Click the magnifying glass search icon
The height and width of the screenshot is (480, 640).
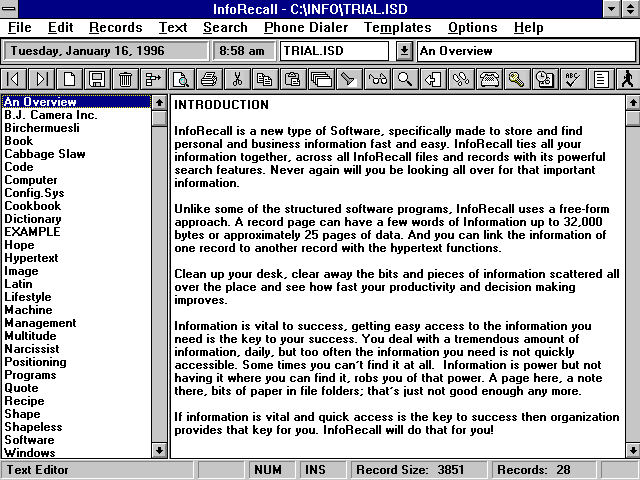click(405, 79)
